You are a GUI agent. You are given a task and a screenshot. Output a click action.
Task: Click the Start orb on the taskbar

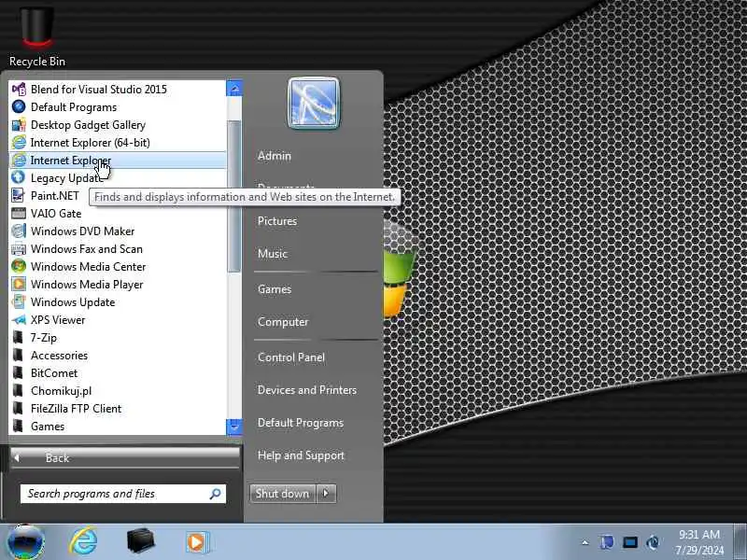click(26, 542)
